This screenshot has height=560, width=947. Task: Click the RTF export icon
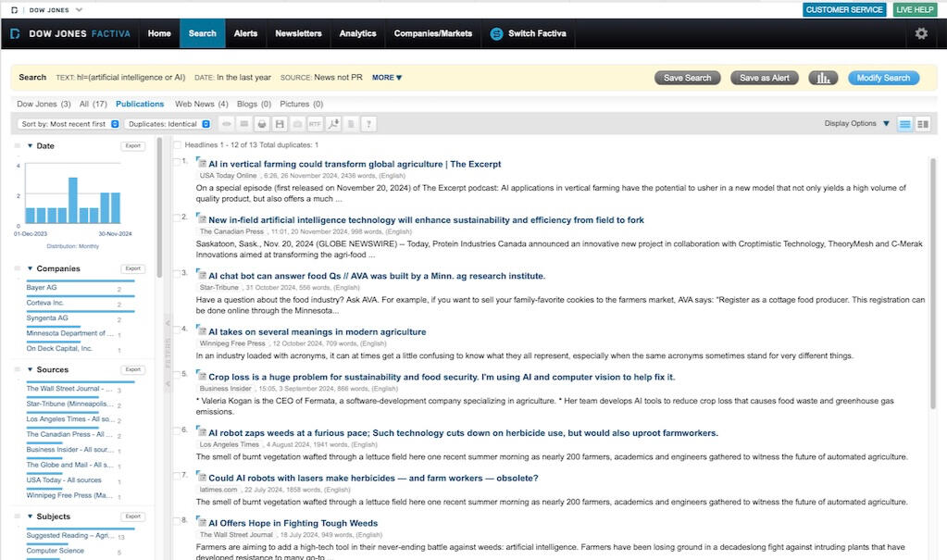(315, 124)
